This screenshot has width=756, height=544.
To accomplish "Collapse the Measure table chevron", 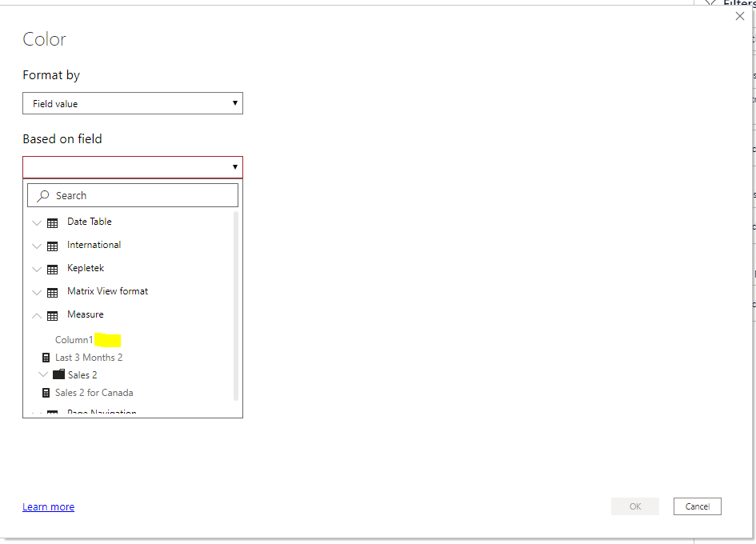I will [x=37, y=316].
